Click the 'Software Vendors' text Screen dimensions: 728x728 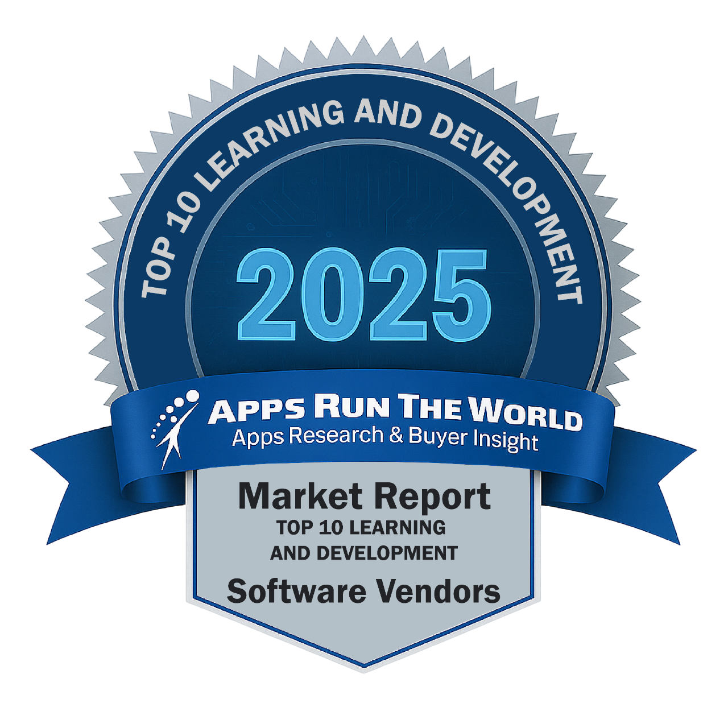point(363,591)
